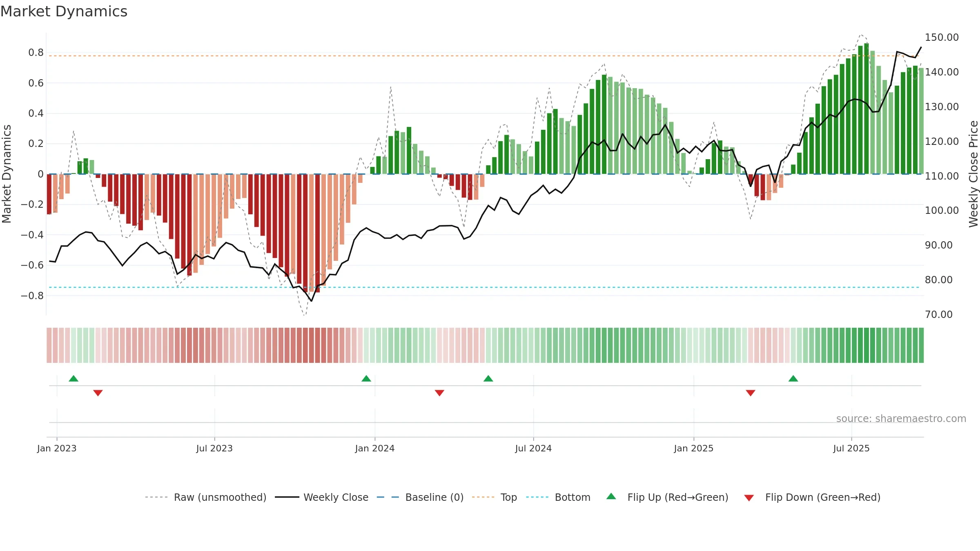Click the Flip Down marker after Jan 2024
Viewport: 980px width, 551px height.
439,393
